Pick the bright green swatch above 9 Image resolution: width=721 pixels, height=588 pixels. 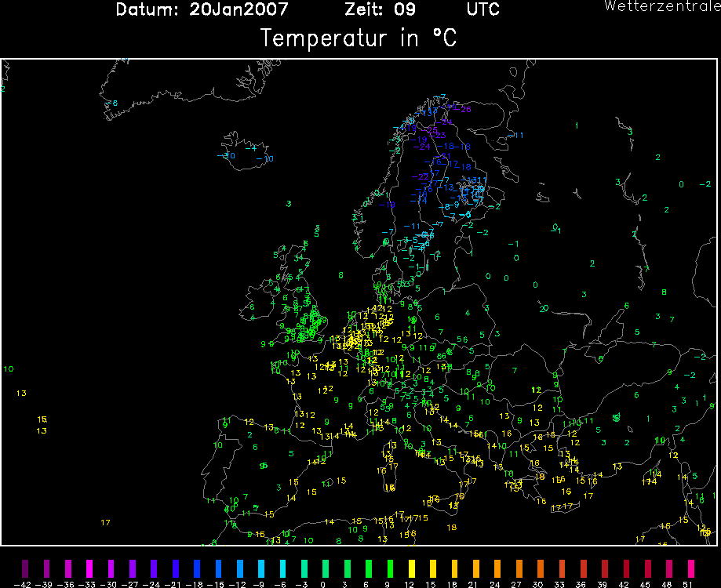tap(390, 568)
